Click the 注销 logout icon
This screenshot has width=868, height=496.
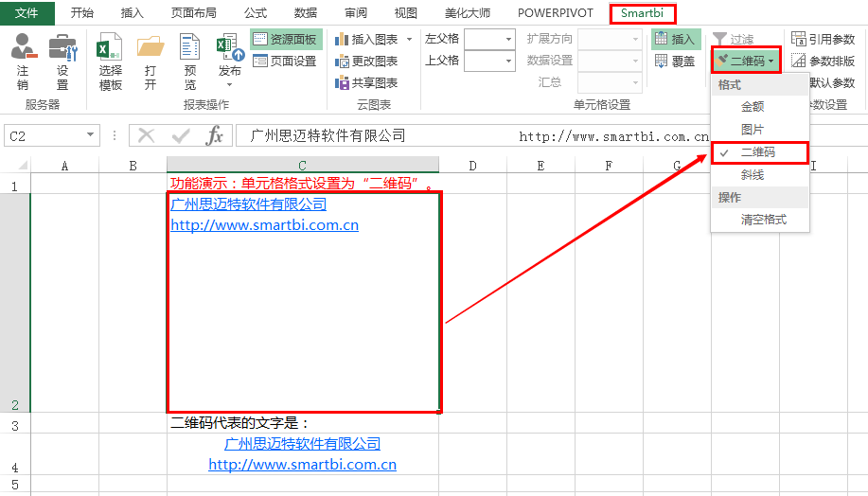tap(24, 46)
